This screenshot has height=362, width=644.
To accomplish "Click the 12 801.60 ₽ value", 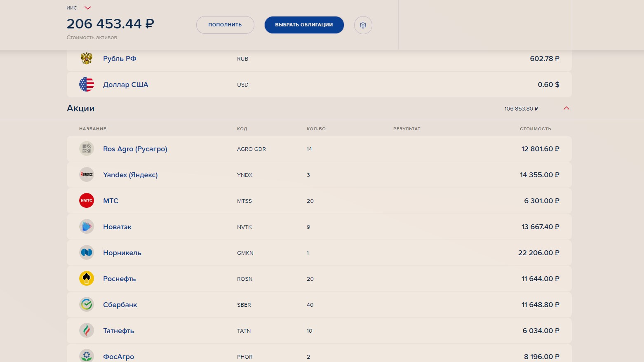I will click(x=540, y=149).
